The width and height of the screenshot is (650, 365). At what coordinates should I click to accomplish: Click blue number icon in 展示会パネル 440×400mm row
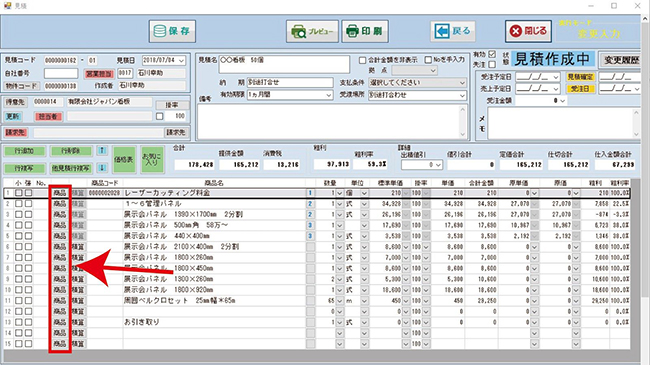tap(310, 236)
